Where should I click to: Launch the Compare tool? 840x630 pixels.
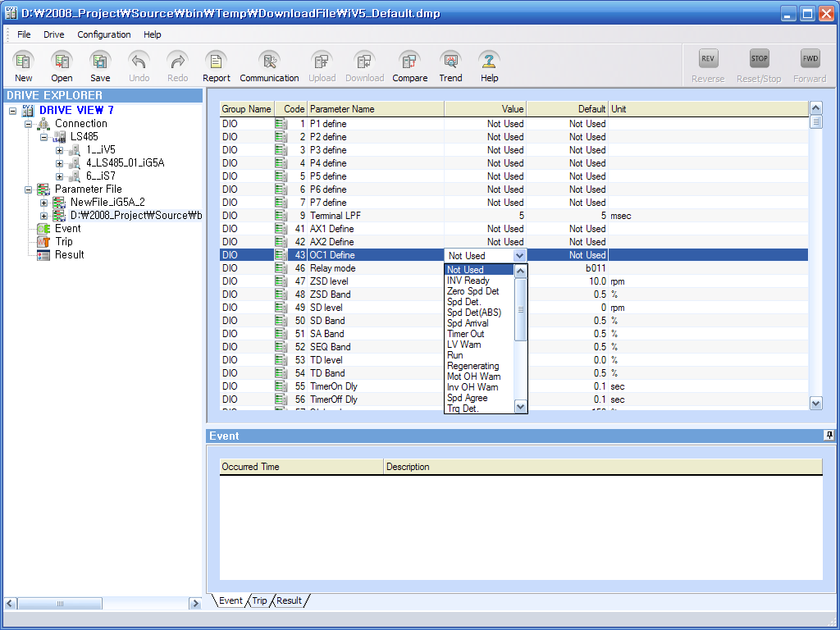409,62
